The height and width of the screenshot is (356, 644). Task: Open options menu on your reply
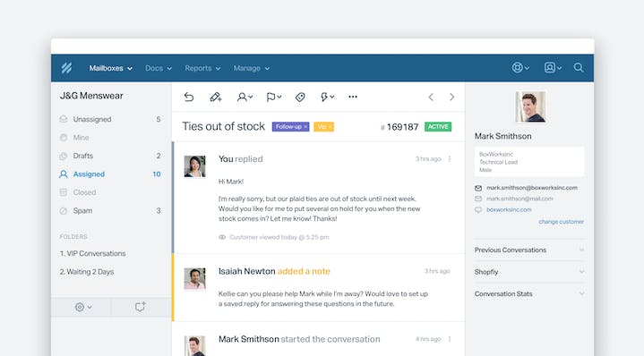450,158
